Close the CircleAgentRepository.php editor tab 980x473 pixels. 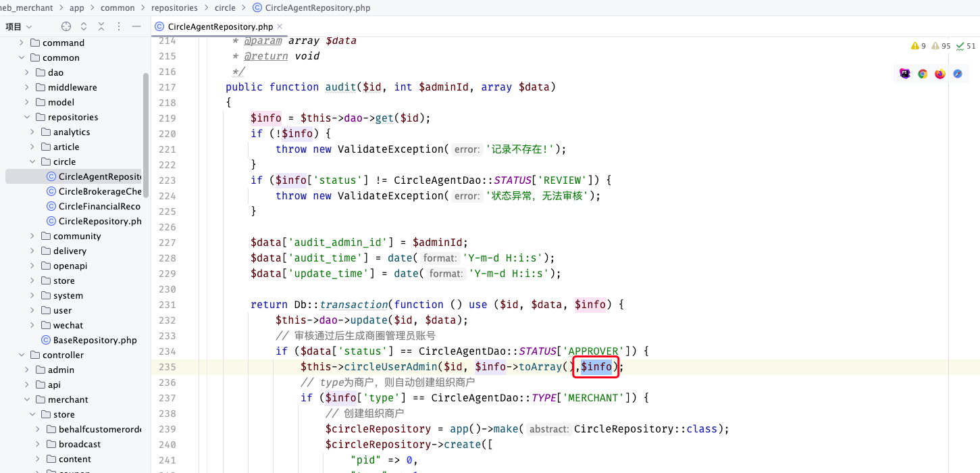point(280,26)
